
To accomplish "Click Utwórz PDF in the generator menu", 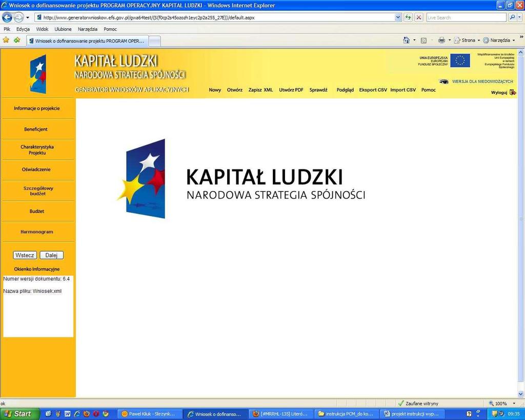I will [291, 90].
